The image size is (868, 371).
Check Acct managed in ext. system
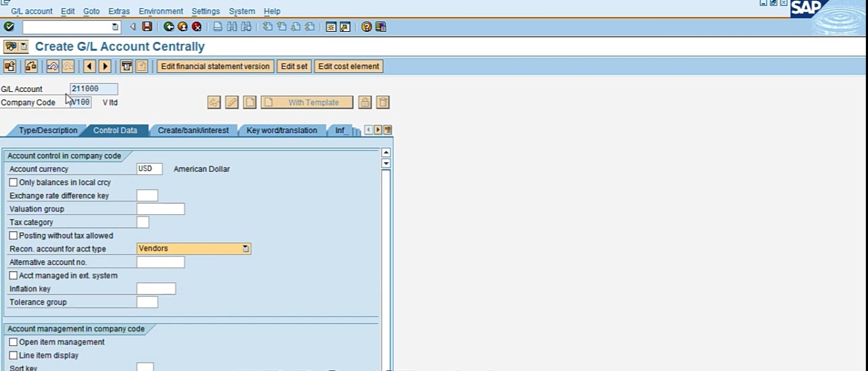14,276
